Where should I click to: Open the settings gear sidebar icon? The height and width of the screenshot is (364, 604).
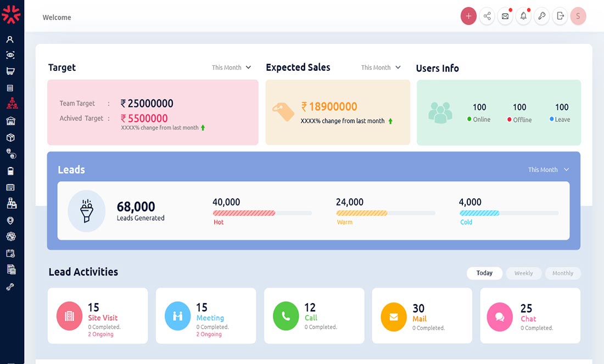11,237
